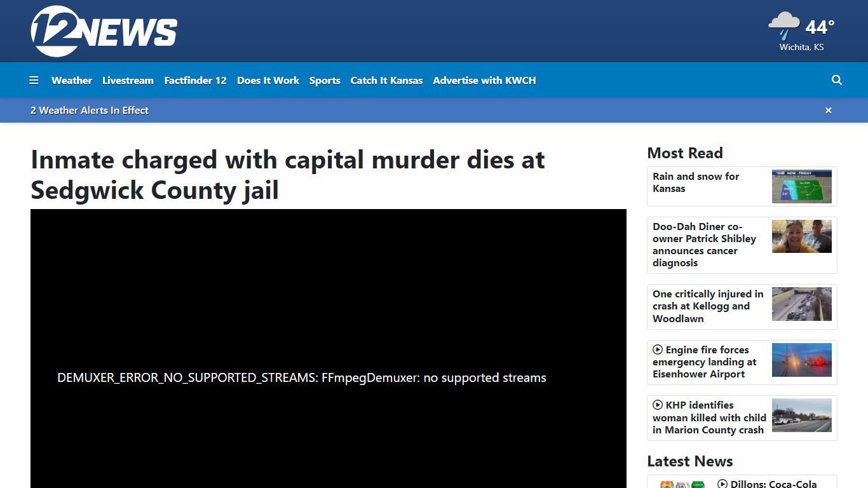Open Factfinder 12 section
The height and width of the screenshot is (488, 868).
point(195,80)
